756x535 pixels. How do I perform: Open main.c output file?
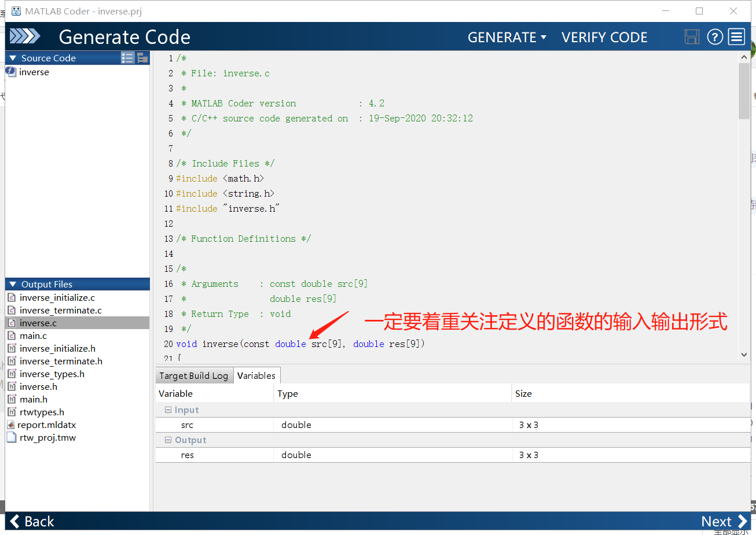[x=34, y=335]
